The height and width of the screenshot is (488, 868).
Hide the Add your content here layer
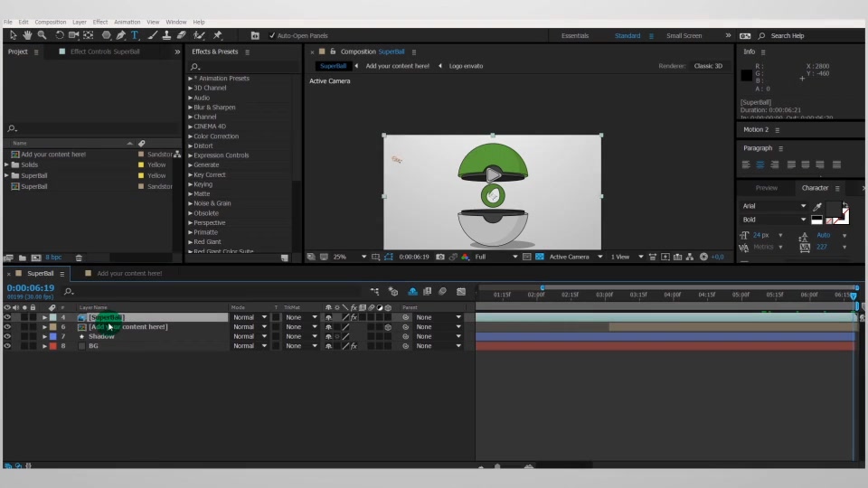(7, 327)
